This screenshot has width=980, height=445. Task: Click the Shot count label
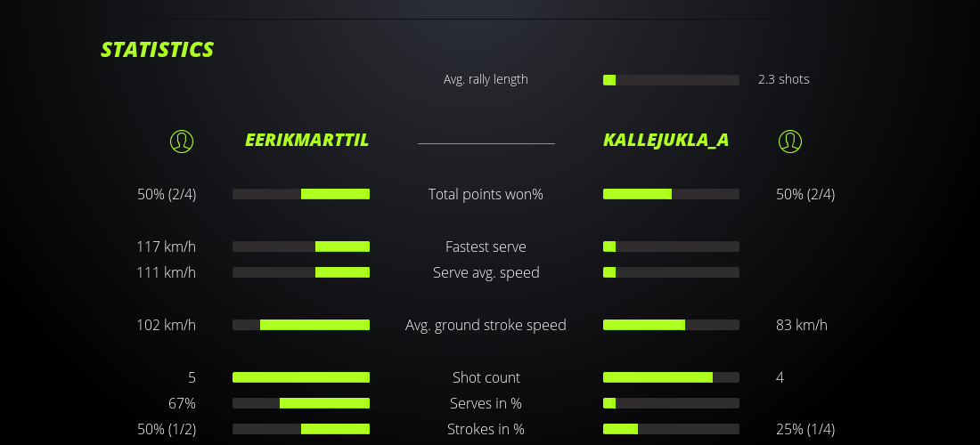click(x=486, y=377)
